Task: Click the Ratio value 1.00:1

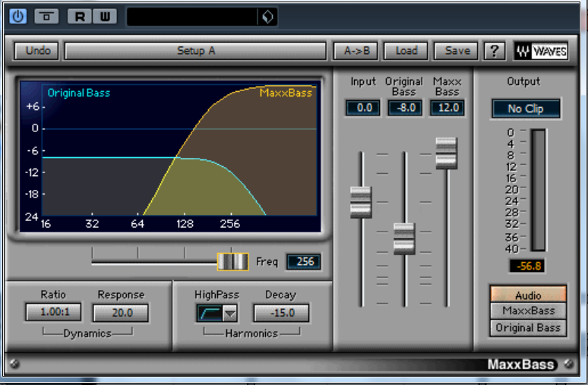Action: (x=53, y=312)
